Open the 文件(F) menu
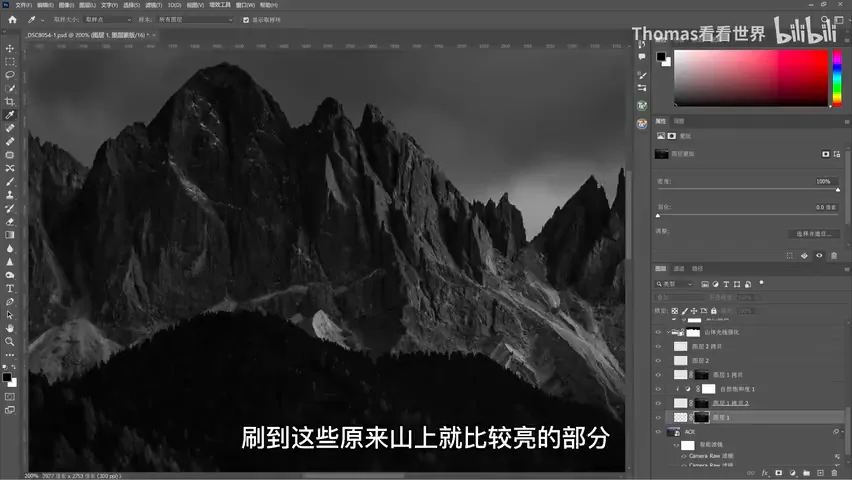 [23, 5]
